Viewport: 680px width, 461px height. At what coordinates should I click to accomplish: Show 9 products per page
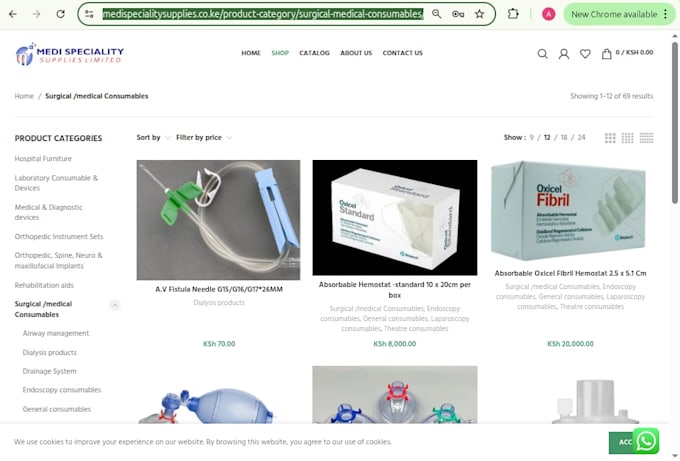[531, 137]
